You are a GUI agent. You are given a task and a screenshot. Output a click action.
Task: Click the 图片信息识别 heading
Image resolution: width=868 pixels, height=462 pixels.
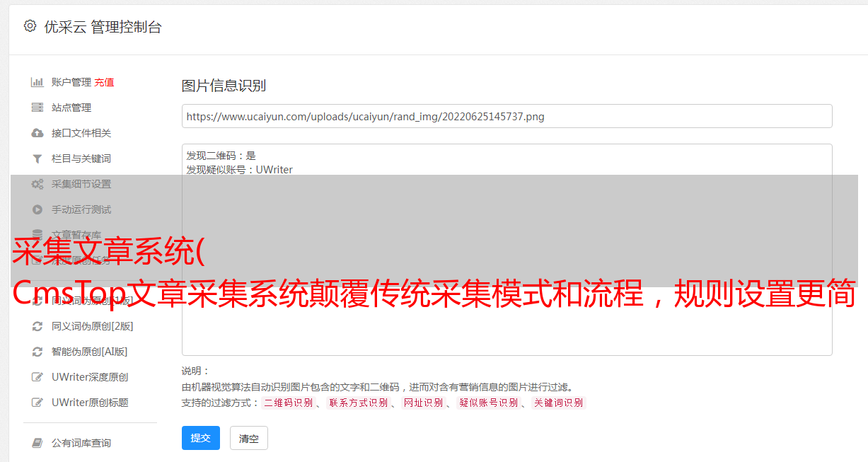[x=224, y=86]
